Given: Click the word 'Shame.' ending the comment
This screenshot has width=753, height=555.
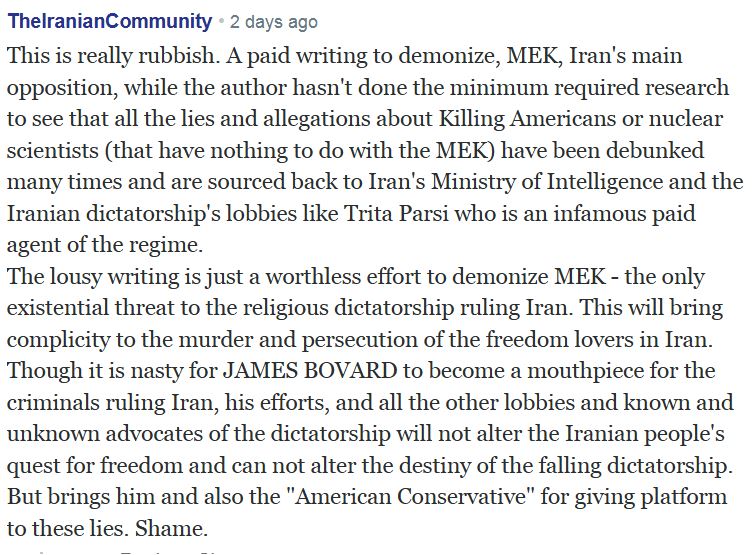Looking at the screenshot, I should click(x=171, y=529).
